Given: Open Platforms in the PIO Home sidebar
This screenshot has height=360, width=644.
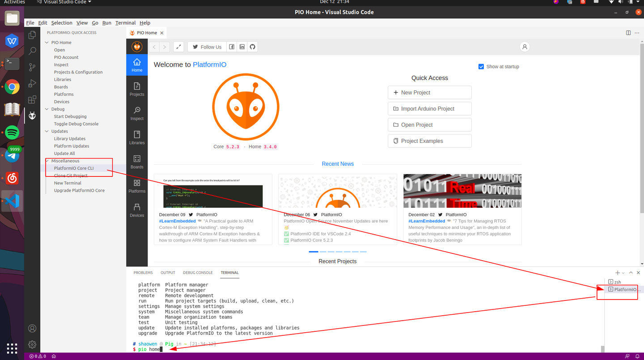Looking at the screenshot, I should tap(137, 186).
